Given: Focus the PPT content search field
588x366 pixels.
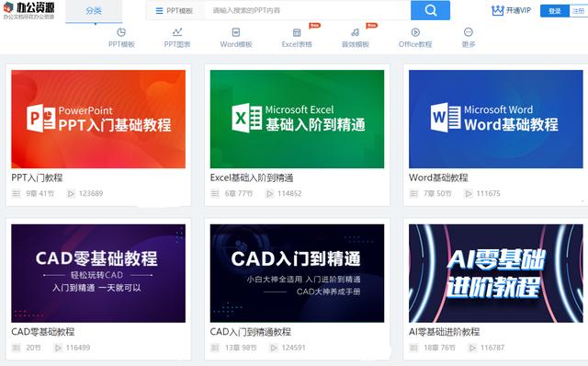Looking at the screenshot, I should 308,10.
